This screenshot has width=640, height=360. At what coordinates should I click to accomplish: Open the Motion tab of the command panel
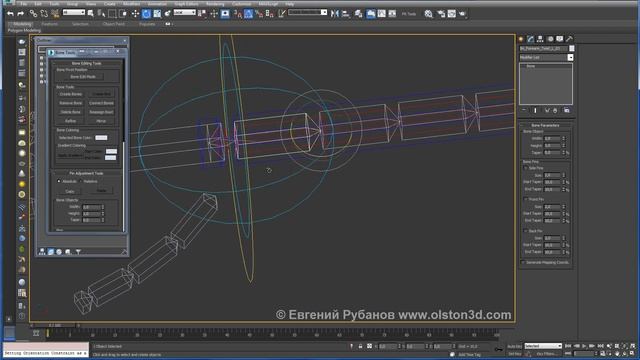click(550, 39)
